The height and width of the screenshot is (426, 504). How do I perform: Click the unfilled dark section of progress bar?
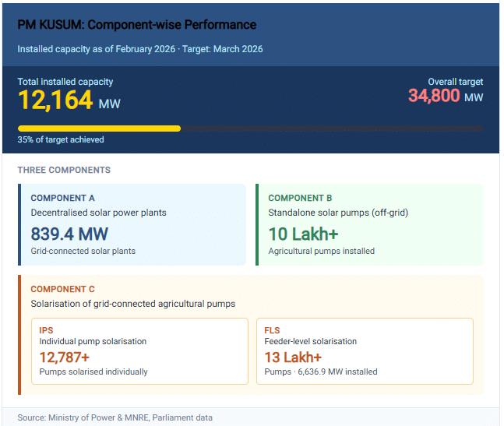click(x=331, y=129)
